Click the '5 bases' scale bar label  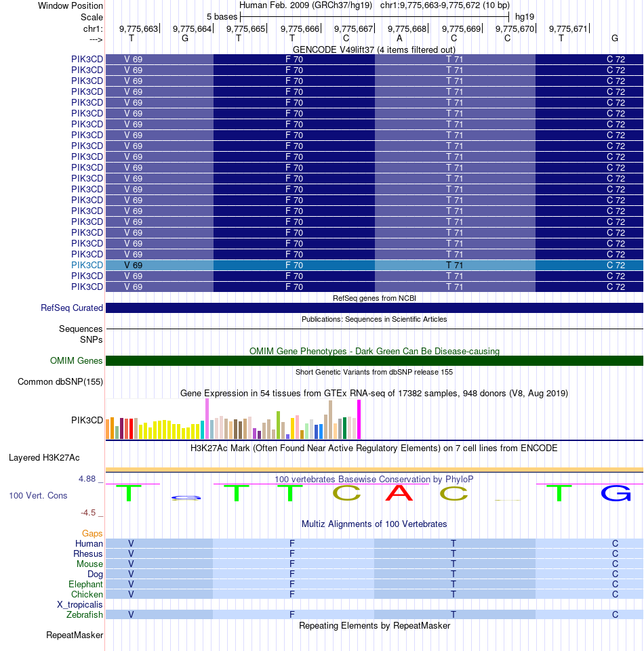coord(222,17)
